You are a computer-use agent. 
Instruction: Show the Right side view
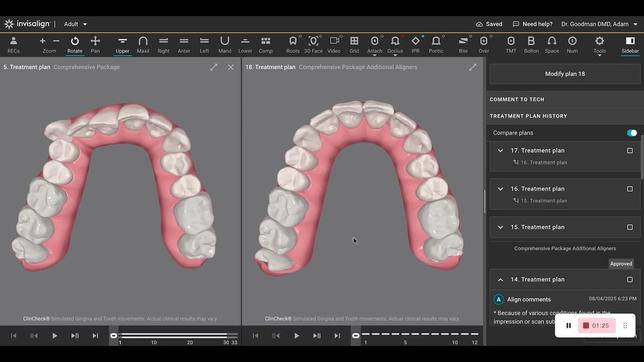[x=164, y=44]
